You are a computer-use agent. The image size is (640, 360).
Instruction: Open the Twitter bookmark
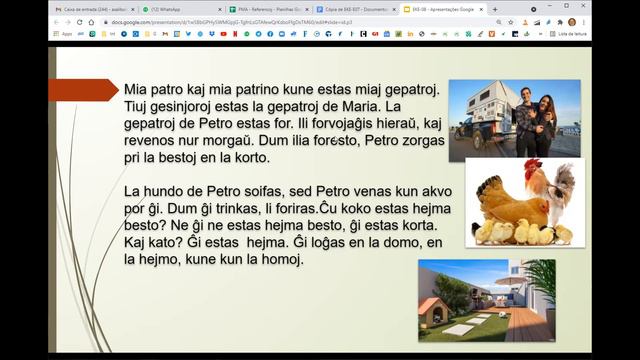tap(189, 34)
